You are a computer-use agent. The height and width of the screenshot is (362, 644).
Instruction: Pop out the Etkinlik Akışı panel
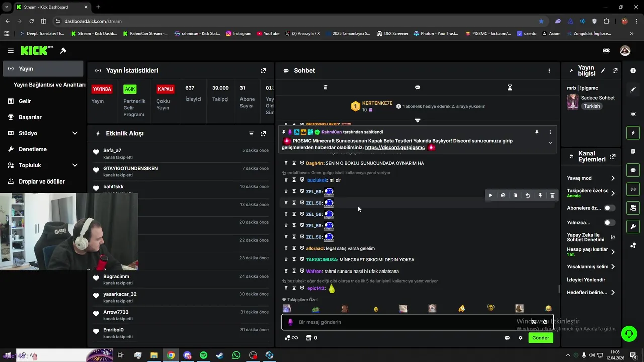[x=263, y=133]
